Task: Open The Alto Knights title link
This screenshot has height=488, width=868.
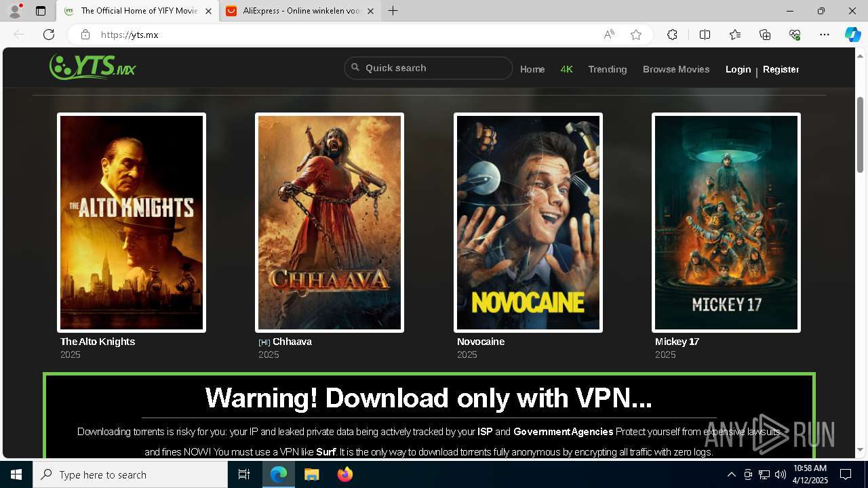Action: click(98, 342)
